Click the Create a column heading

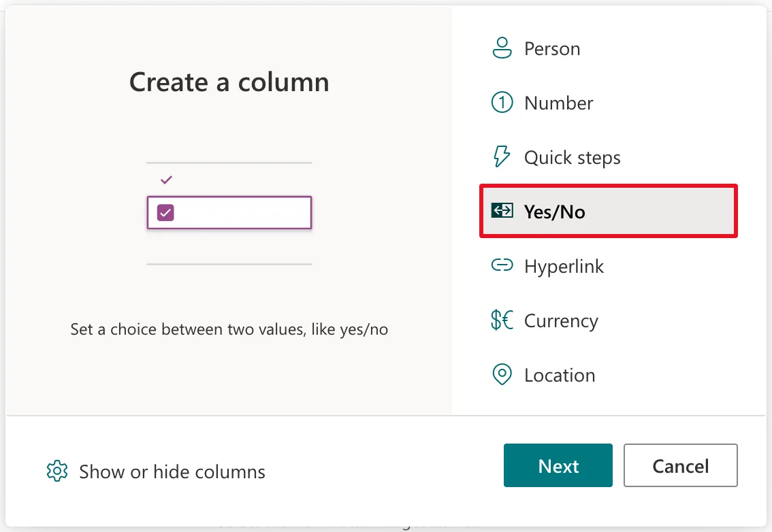pyautogui.click(x=229, y=82)
